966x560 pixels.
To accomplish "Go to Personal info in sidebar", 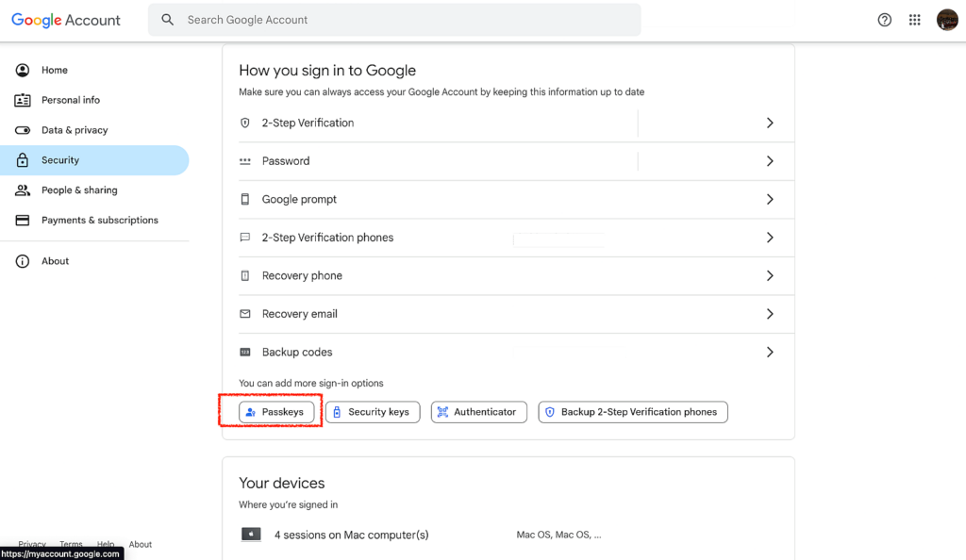I will (70, 100).
